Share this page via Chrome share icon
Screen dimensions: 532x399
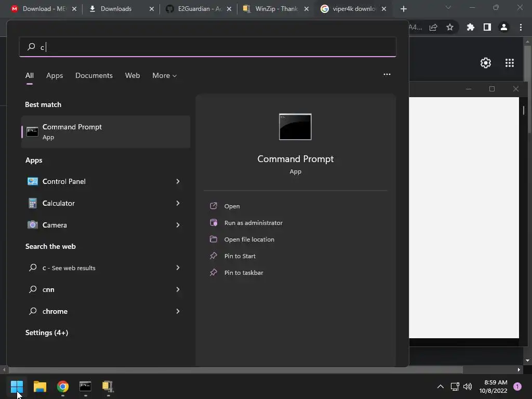433,27
